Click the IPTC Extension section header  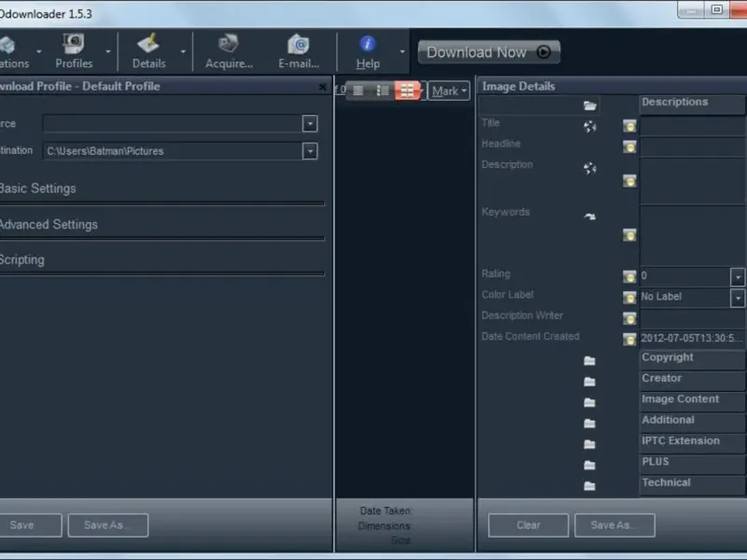(692, 443)
